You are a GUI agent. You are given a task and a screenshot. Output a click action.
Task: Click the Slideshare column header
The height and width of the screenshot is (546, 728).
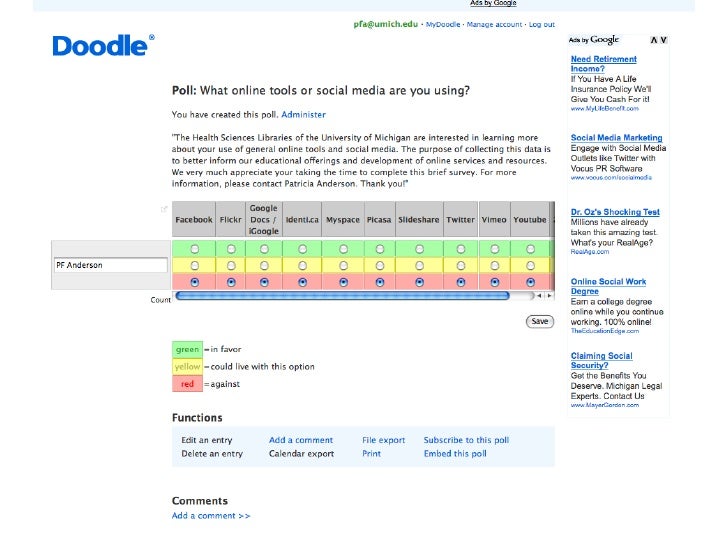(419, 220)
